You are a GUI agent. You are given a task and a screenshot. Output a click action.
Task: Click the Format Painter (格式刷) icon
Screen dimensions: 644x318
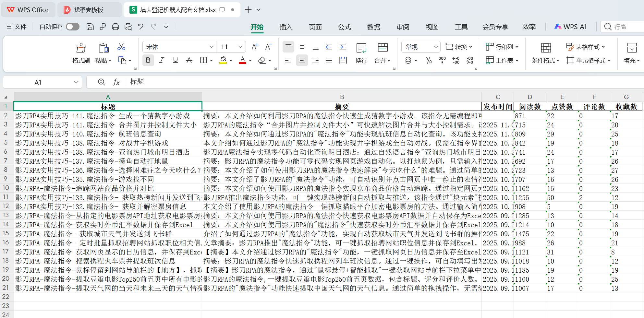pos(81,48)
